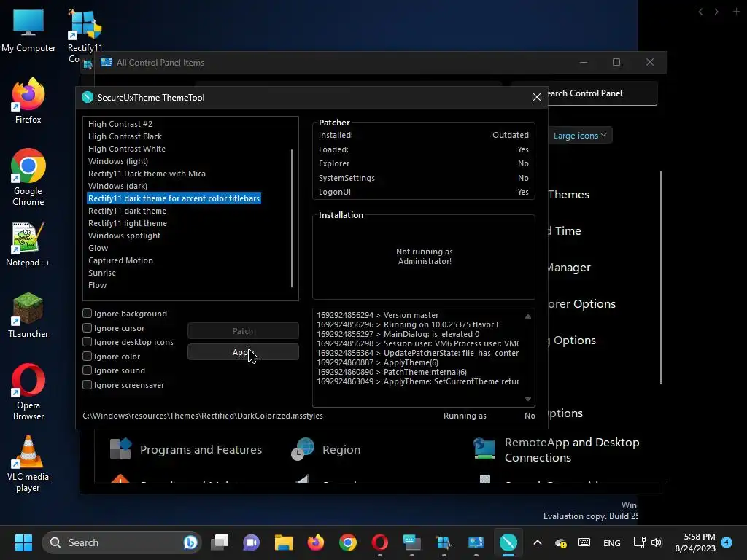Select the Flow theme
747x560 pixels.
pos(97,285)
